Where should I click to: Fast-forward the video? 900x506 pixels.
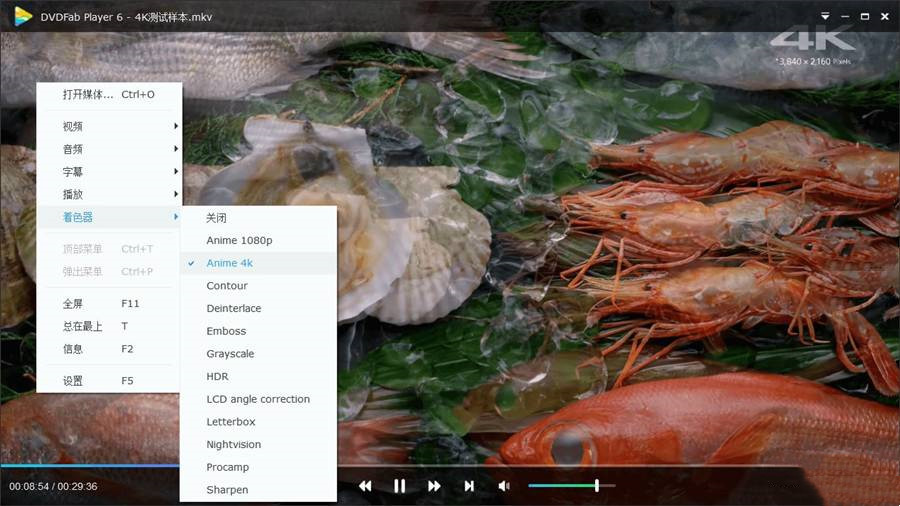pyautogui.click(x=434, y=486)
